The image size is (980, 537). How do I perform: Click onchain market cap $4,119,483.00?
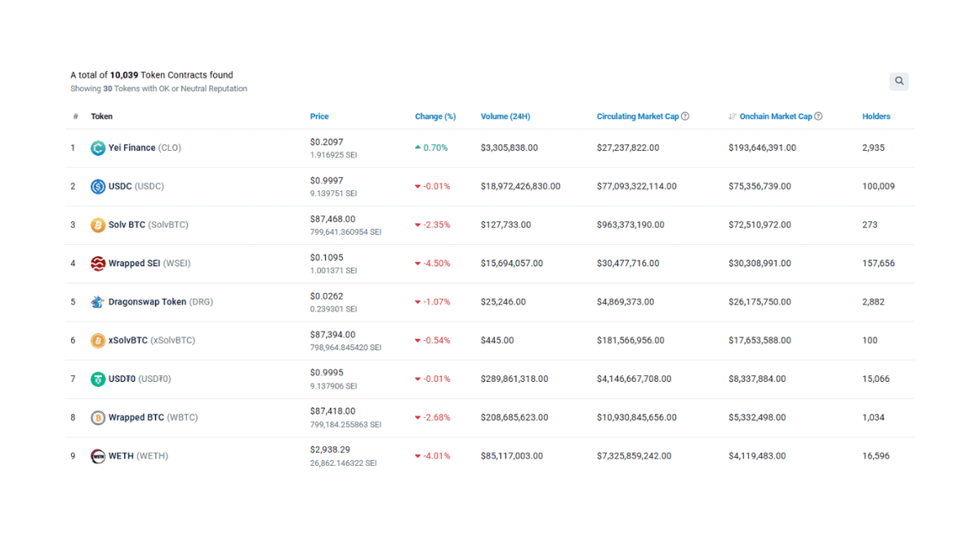point(757,455)
